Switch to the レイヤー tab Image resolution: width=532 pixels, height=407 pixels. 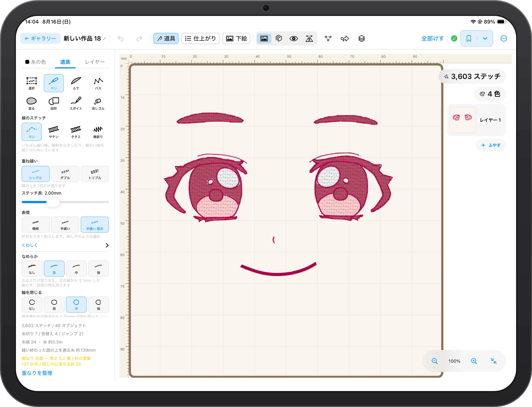95,62
